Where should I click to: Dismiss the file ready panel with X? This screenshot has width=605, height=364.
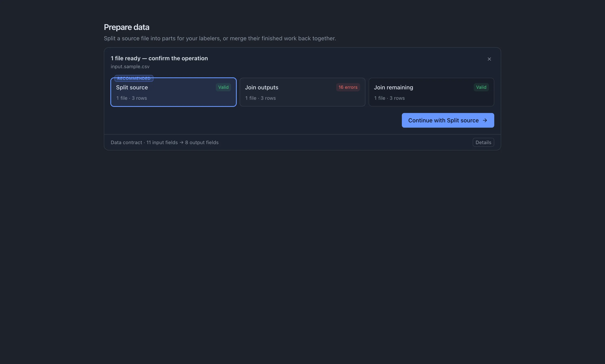tap(489, 59)
